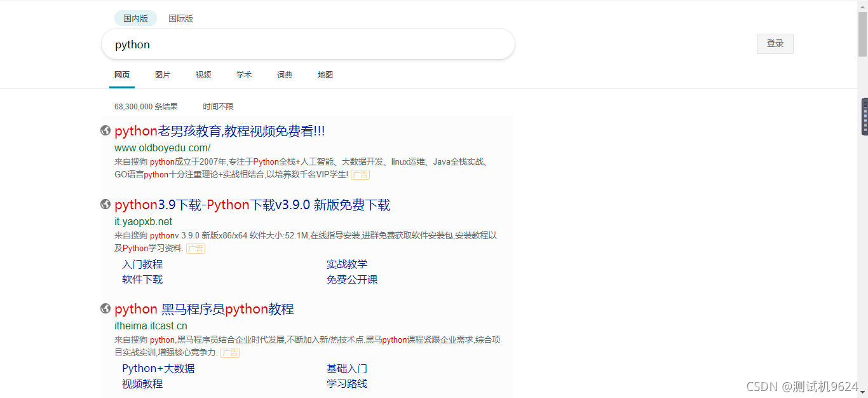Click globe icon beside 黑马程序员 result
This screenshot has height=398, width=868.
[x=105, y=308]
